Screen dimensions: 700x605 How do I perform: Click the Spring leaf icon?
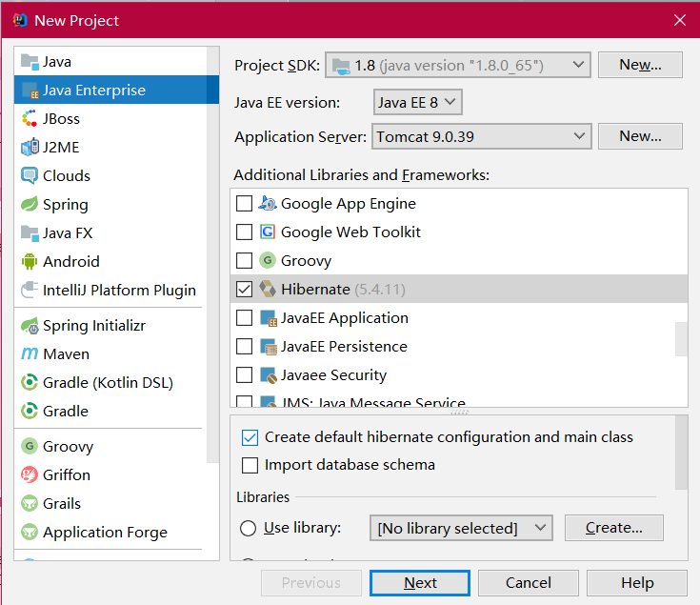coord(30,205)
